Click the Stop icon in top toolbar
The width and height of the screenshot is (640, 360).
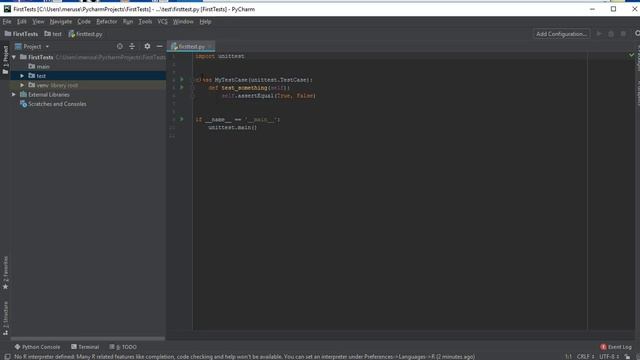623,34
